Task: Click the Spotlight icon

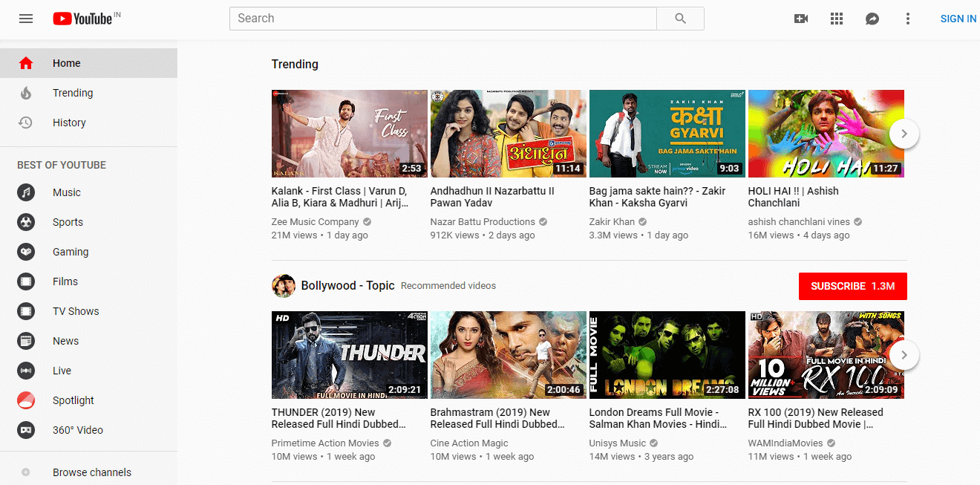Action: tap(26, 400)
